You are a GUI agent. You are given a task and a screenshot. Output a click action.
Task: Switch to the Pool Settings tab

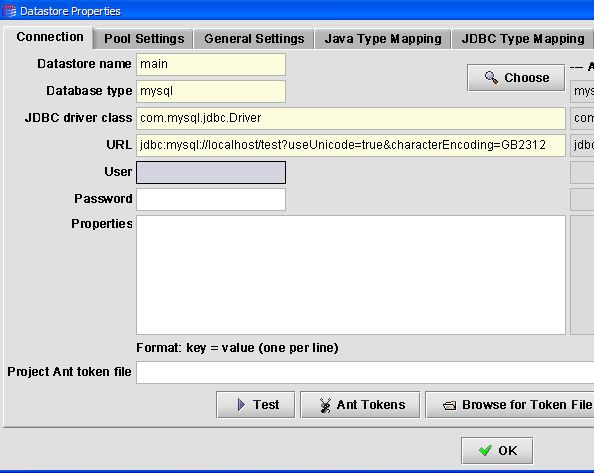pyautogui.click(x=144, y=39)
